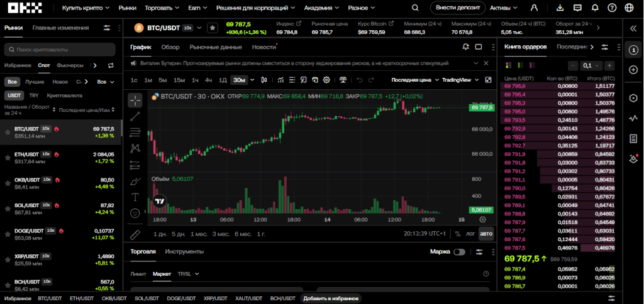The width and height of the screenshot is (644, 304).
Task: Open markets panel settings sliders icon
Action: [107, 28]
